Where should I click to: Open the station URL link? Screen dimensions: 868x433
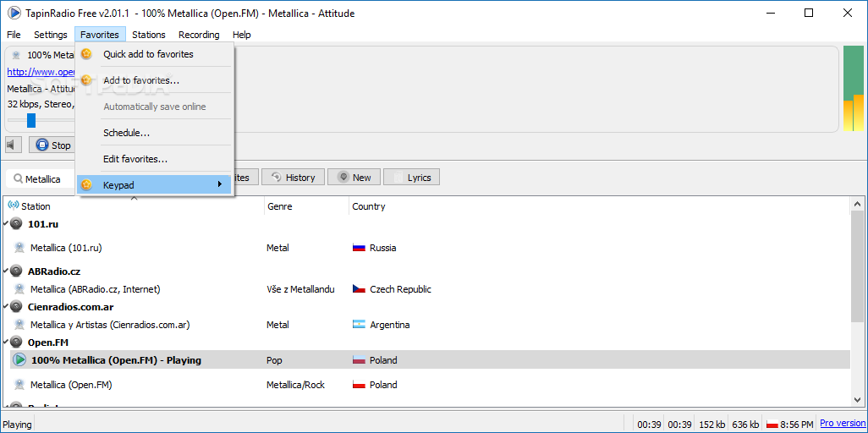[41, 72]
